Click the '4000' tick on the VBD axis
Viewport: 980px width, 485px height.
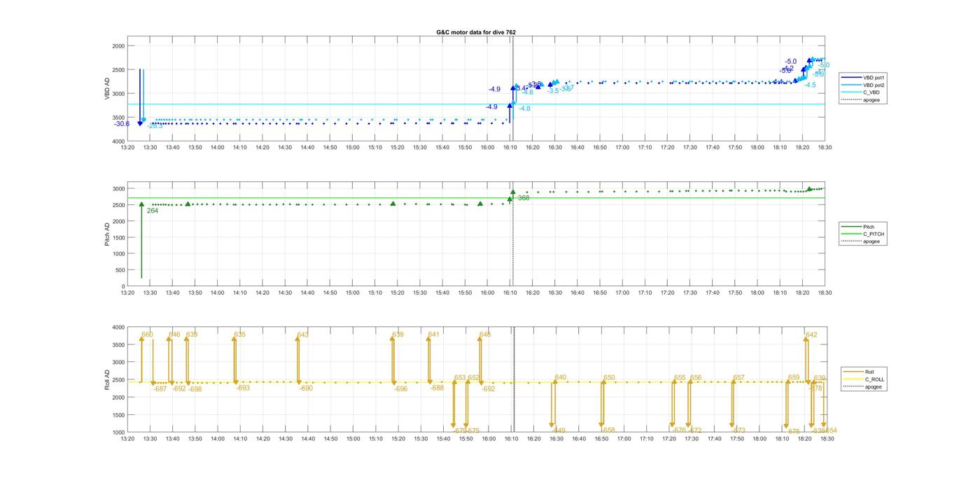pos(118,141)
